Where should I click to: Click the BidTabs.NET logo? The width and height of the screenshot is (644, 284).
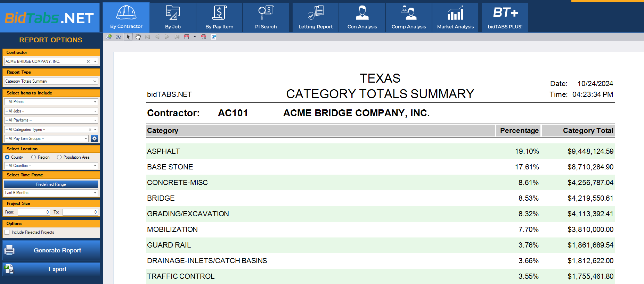pos(49,18)
